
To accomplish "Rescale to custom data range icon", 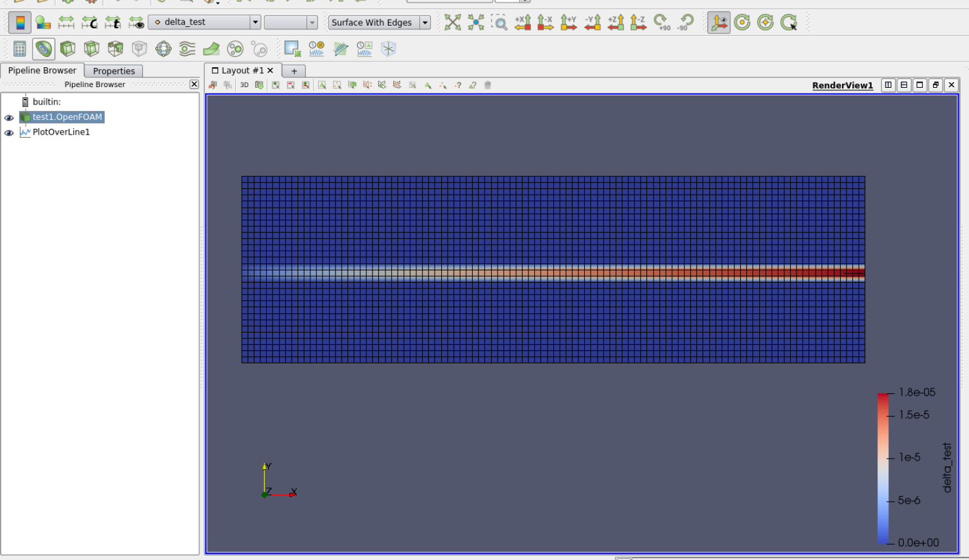I will 90,22.
